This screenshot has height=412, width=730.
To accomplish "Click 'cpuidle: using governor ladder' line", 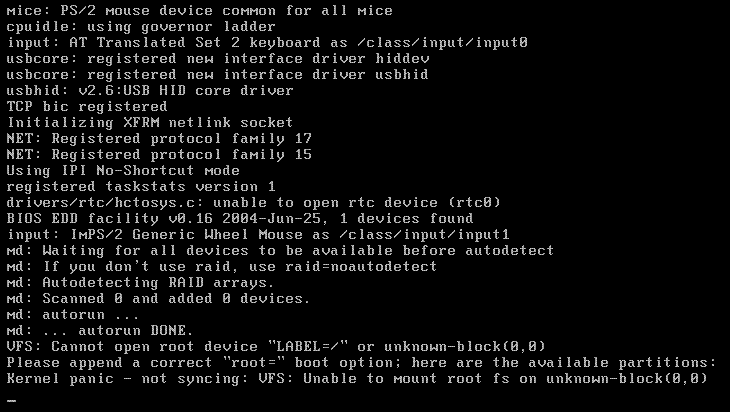I will 141,27.
